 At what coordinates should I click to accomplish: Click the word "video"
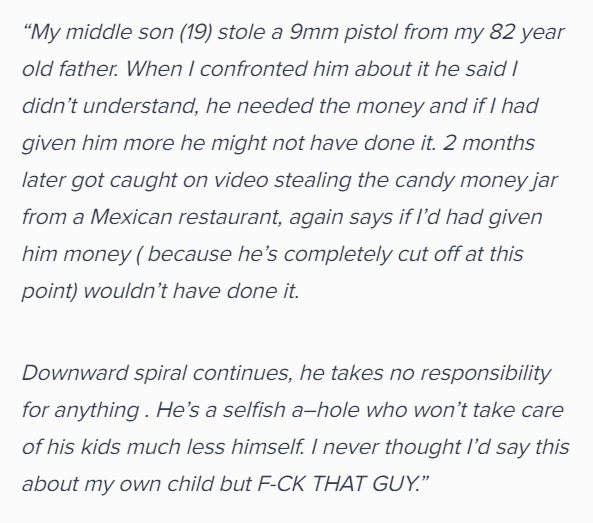pos(241,180)
